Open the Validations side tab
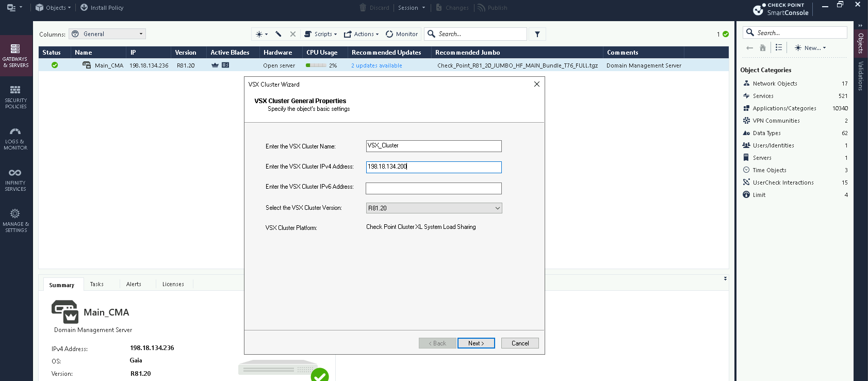 tap(860, 76)
